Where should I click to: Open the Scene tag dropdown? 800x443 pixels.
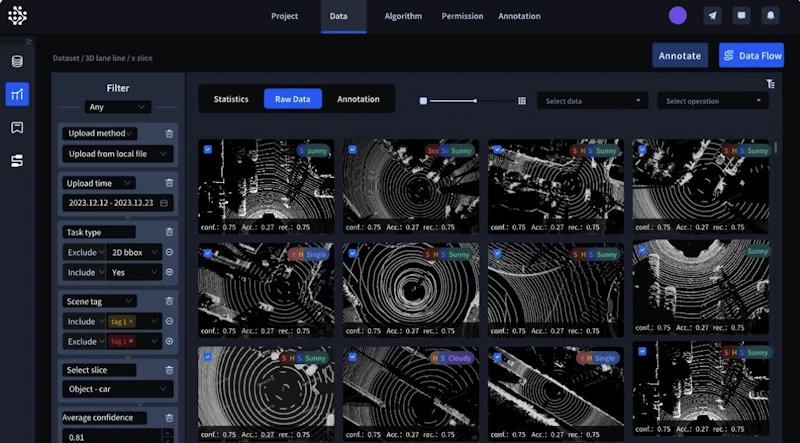pos(99,301)
